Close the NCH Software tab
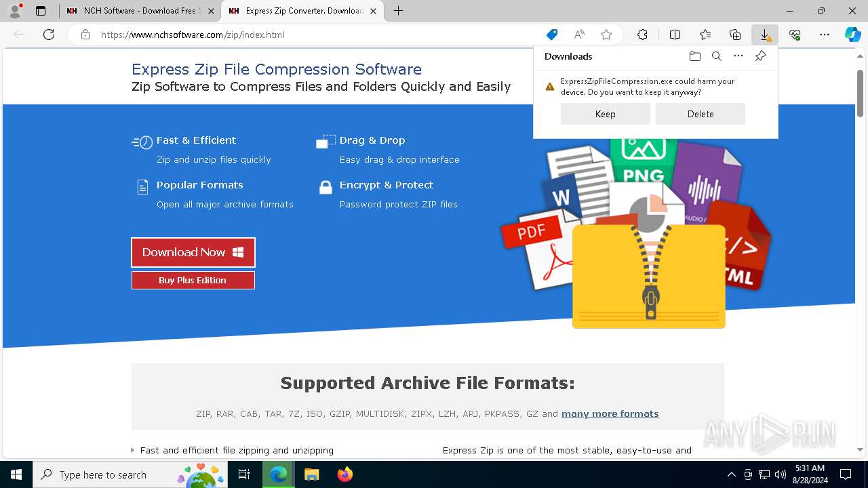 point(211,11)
